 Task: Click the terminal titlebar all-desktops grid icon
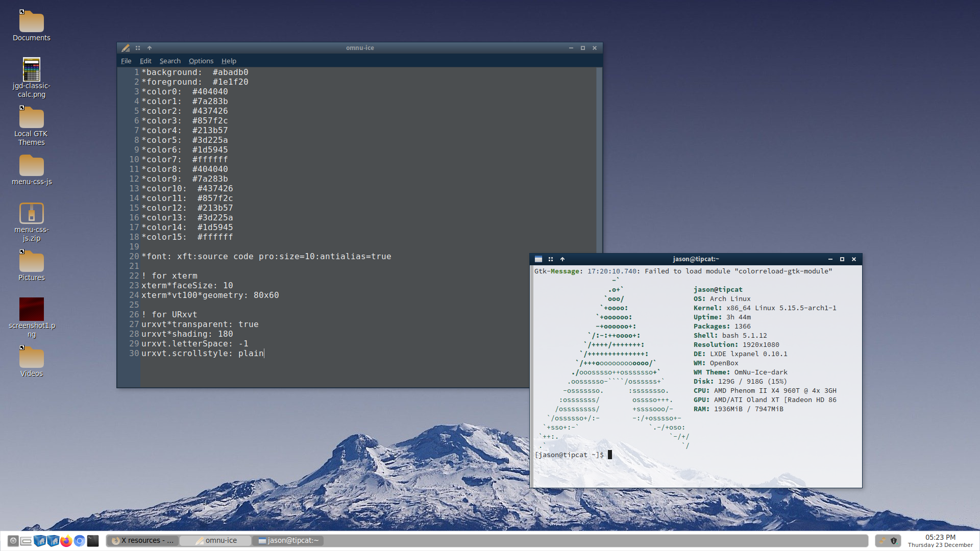[x=551, y=259]
